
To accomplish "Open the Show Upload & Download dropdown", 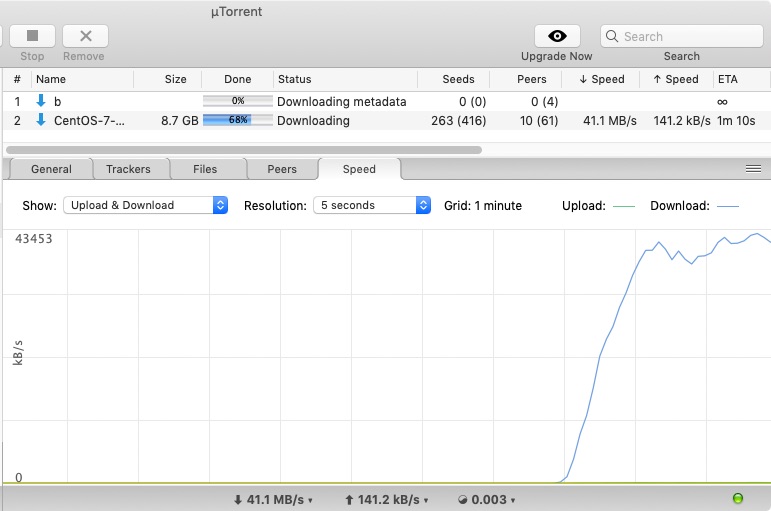I will [x=146, y=205].
